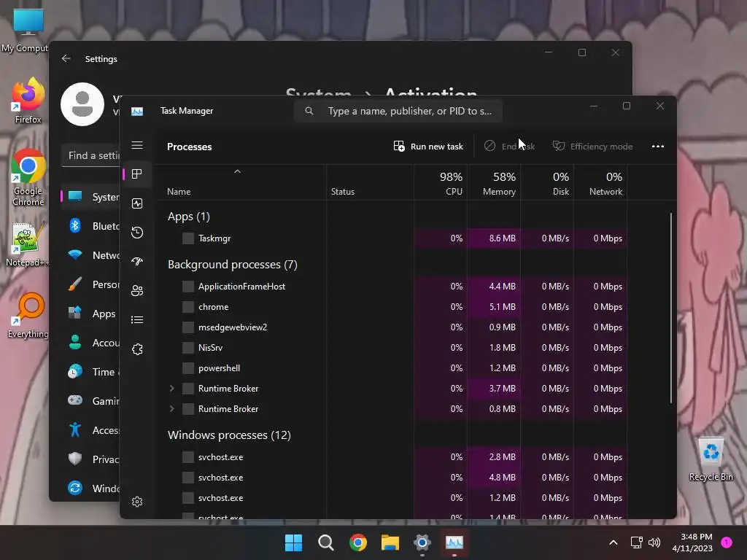Select Processes page icon in Task Manager sidebar

pos(137,174)
